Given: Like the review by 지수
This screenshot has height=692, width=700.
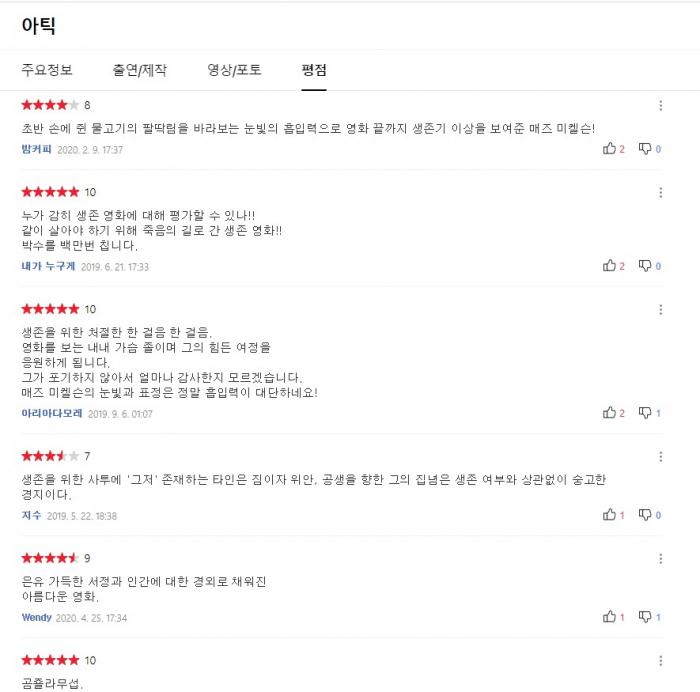Looking at the screenshot, I should click(609, 515).
